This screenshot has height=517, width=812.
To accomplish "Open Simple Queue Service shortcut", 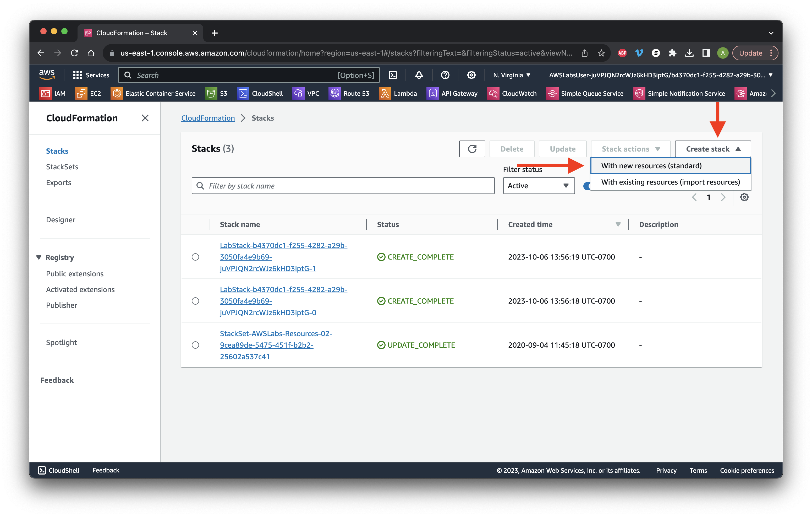I will pyautogui.click(x=585, y=94).
